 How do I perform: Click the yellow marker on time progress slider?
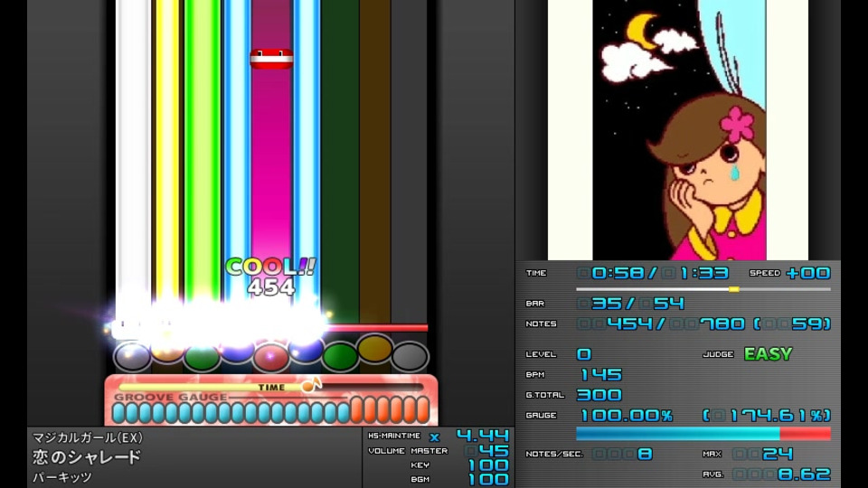[x=733, y=289]
